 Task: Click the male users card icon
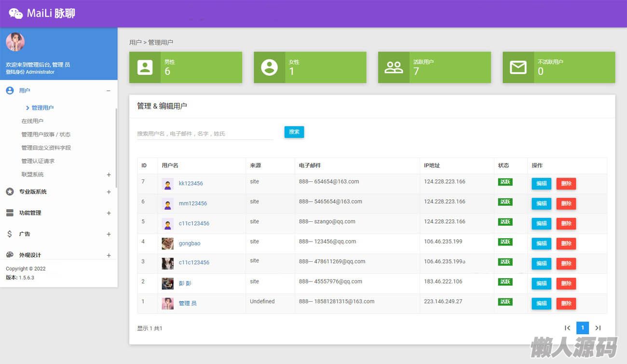click(145, 67)
